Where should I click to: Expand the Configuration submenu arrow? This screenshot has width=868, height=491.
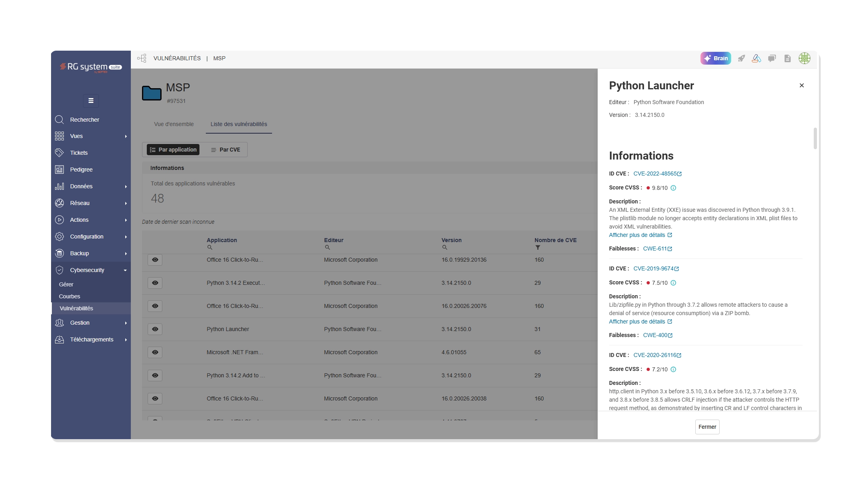126,237
